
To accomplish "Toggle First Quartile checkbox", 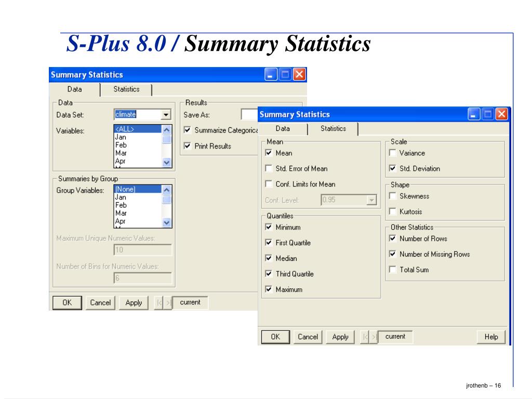I will [269, 243].
